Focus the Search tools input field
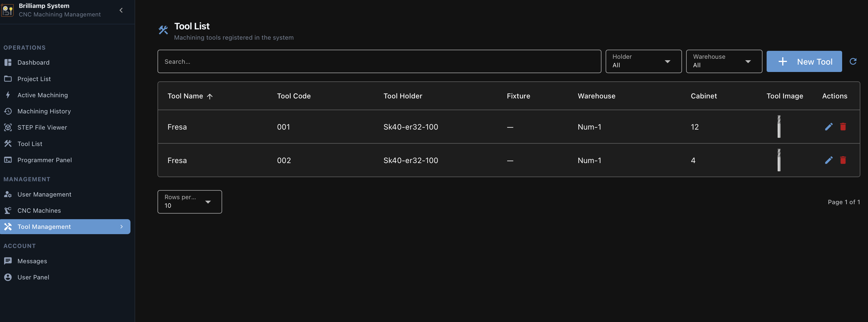 click(379, 61)
